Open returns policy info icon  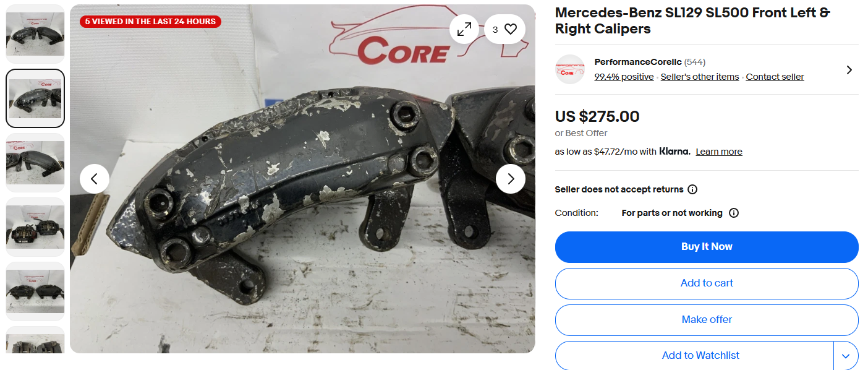(x=692, y=189)
